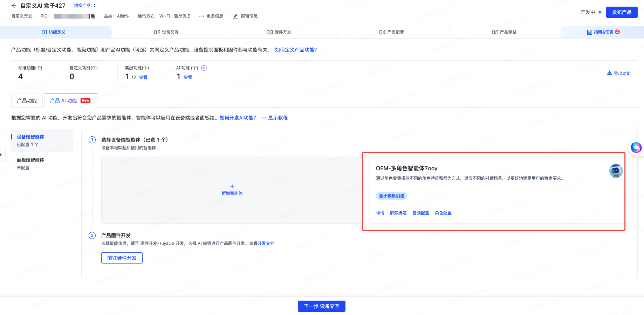Copy the PID using the copy icon
Image resolution: width=644 pixels, height=315 pixels.
click(x=92, y=16)
